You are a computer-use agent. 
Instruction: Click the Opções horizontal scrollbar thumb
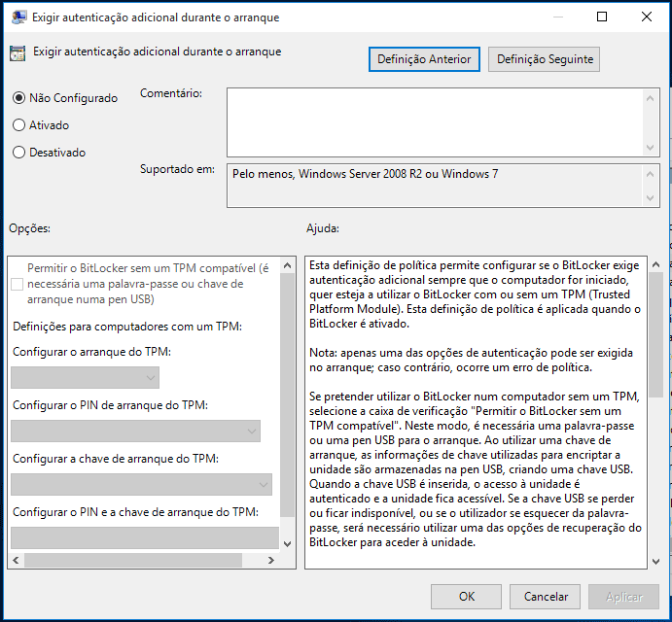coord(133,561)
